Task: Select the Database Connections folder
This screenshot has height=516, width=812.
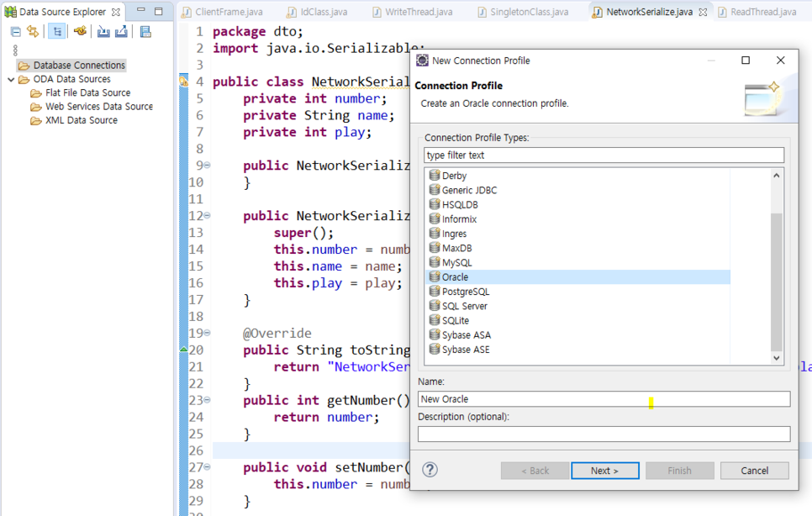Action: point(72,66)
